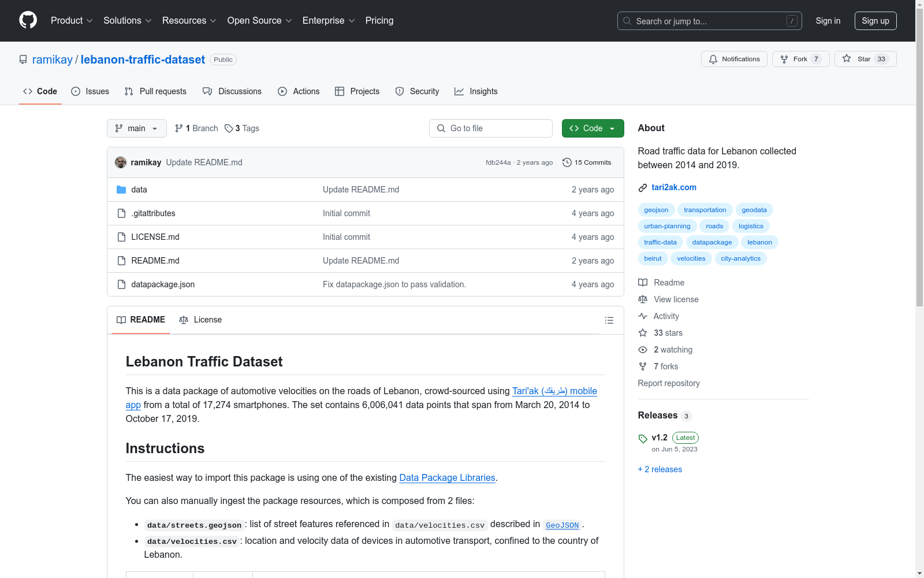Open the Actions tab
The image size is (924, 578).
299,91
